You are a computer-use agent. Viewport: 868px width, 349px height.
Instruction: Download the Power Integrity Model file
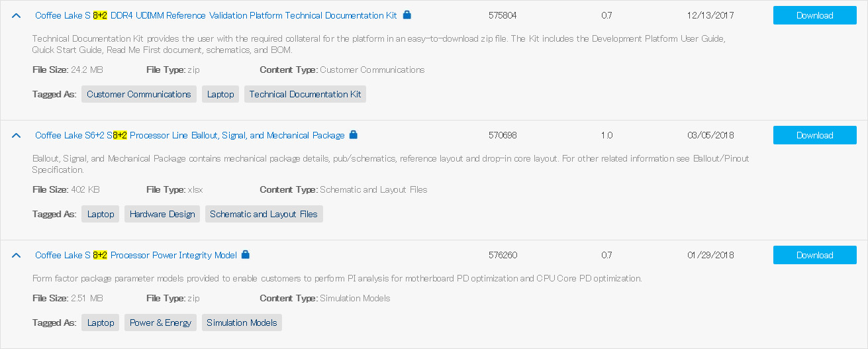pos(814,255)
